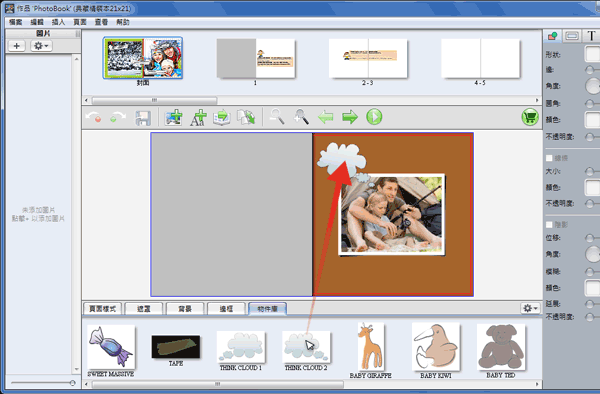
Task: Click the save floppy disk icon
Action: click(143, 117)
